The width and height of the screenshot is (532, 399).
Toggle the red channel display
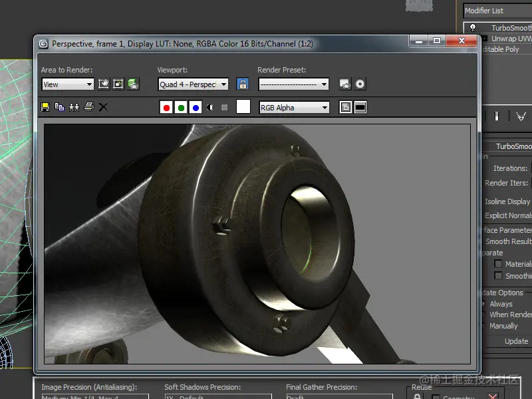[166, 108]
